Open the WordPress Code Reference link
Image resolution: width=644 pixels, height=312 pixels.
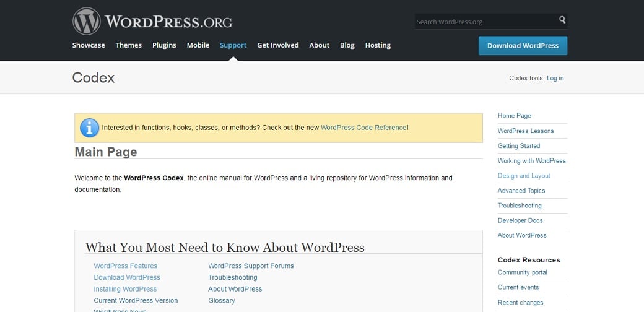coord(363,128)
